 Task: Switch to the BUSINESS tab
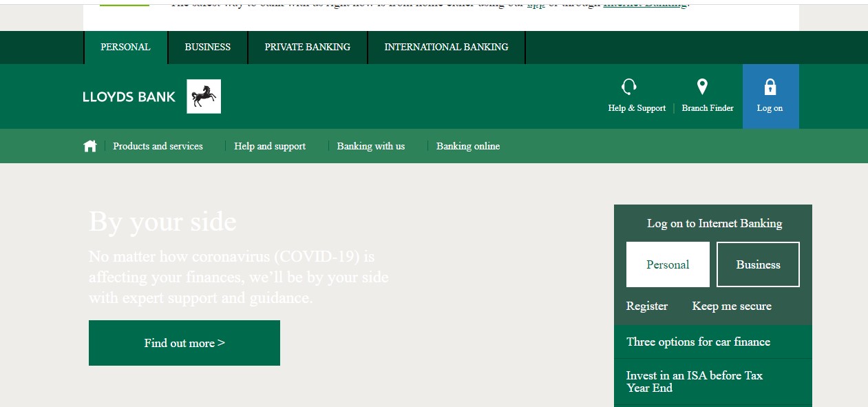point(208,48)
